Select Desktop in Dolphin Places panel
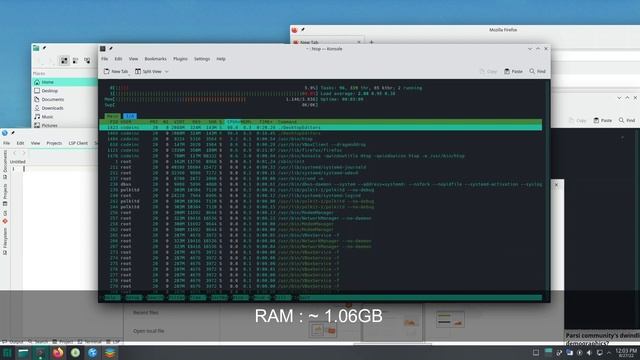This screenshot has height=360, width=640. point(64,91)
